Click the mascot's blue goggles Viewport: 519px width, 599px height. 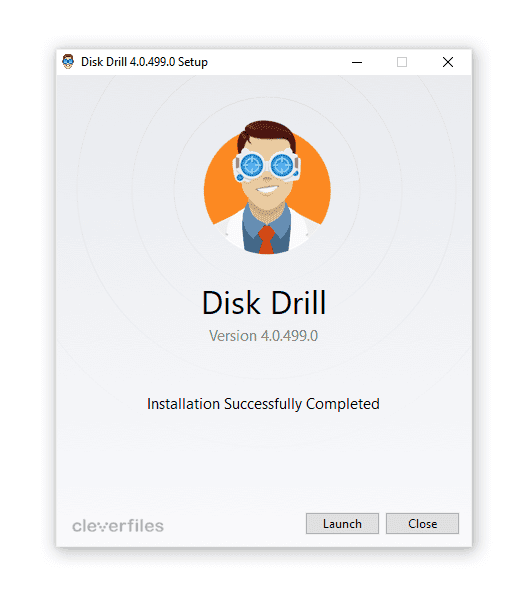pos(267,165)
